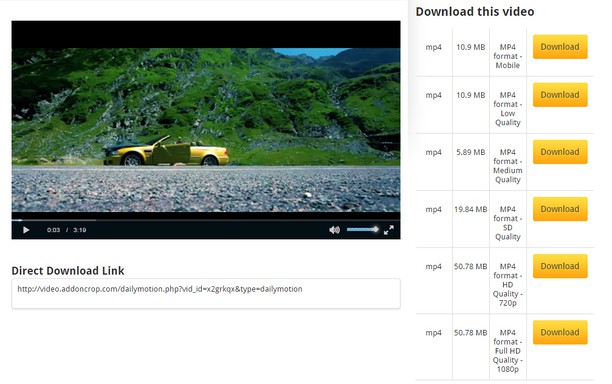
Task: Enter fullscreen with the expand arrows icon
Action: (388, 230)
